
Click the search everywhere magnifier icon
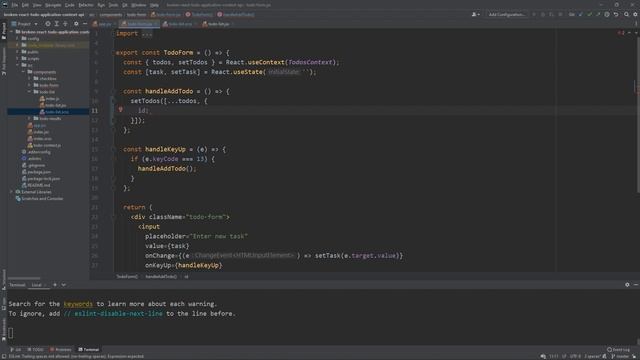click(x=627, y=14)
